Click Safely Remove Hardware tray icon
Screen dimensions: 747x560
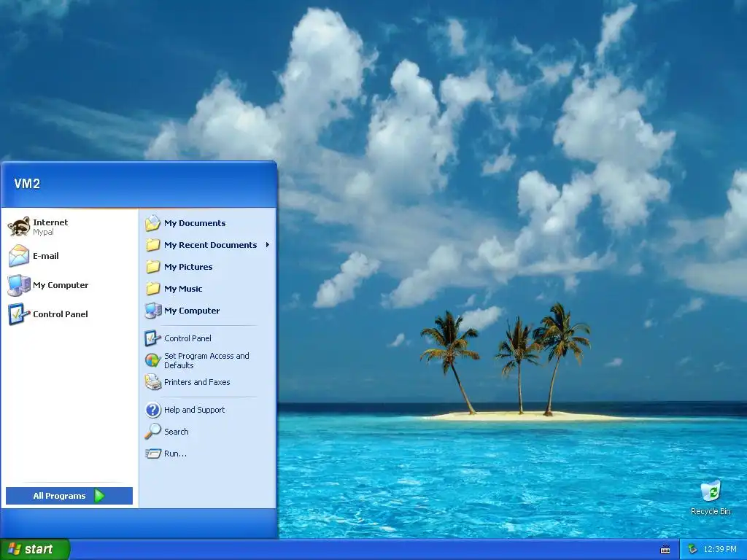tap(692, 549)
